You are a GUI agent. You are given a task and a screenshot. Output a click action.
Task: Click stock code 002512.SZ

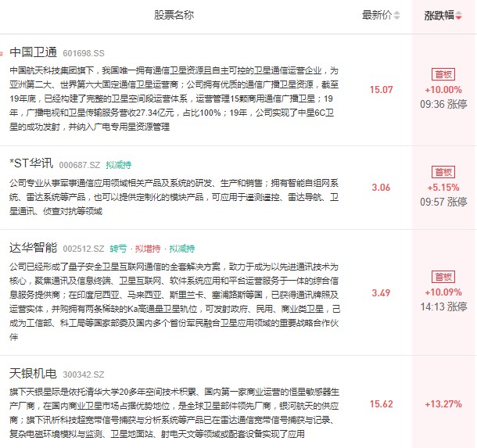point(84,249)
